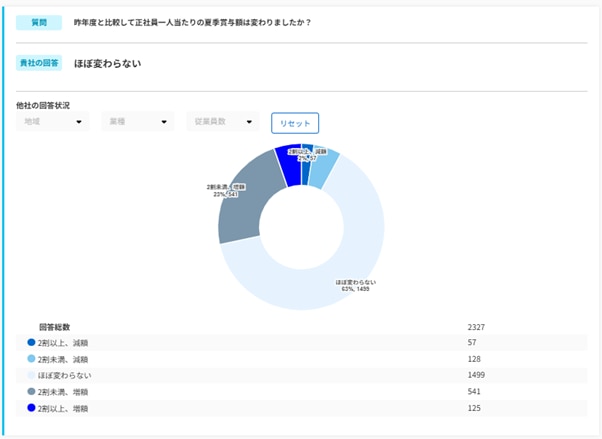Open the 業種 dropdown filter
602x439 pixels.
point(138,121)
